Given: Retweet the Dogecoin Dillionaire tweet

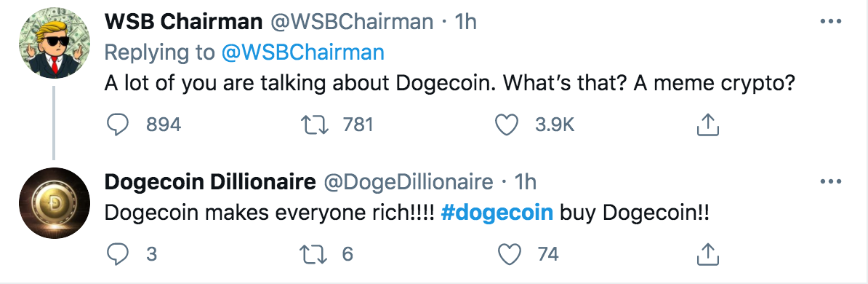Looking at the screenshot, I should (314, 254).
